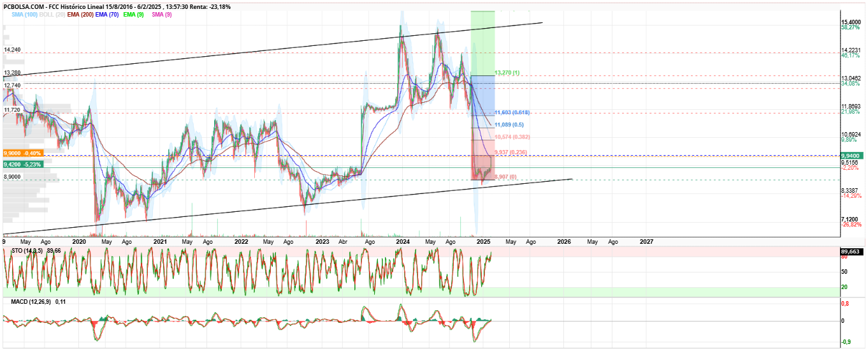
Task: Click the 14,240 resistance level label
Action: (12, 49)
